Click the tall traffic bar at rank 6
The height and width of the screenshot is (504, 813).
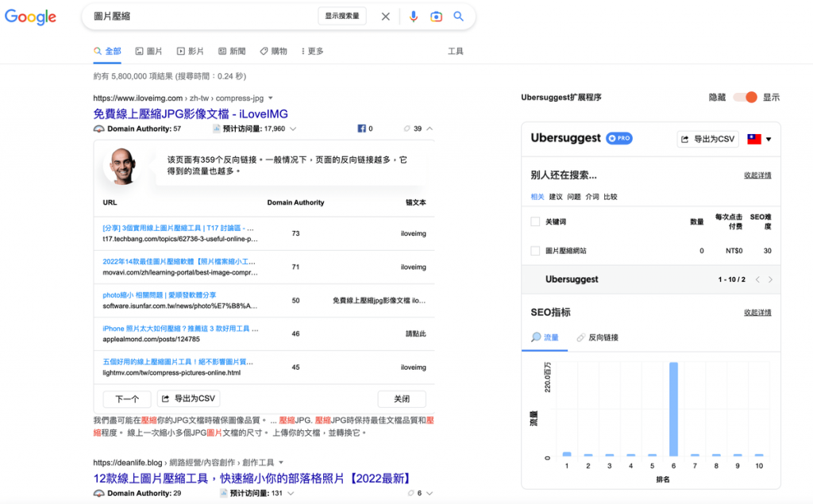tap(673, 409)
